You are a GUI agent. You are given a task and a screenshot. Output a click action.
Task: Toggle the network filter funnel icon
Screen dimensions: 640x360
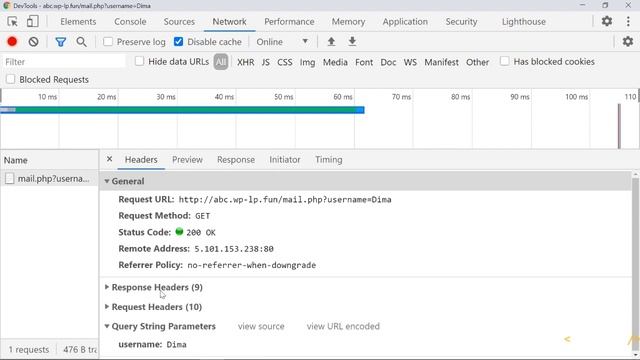click(x=61, y=42)
